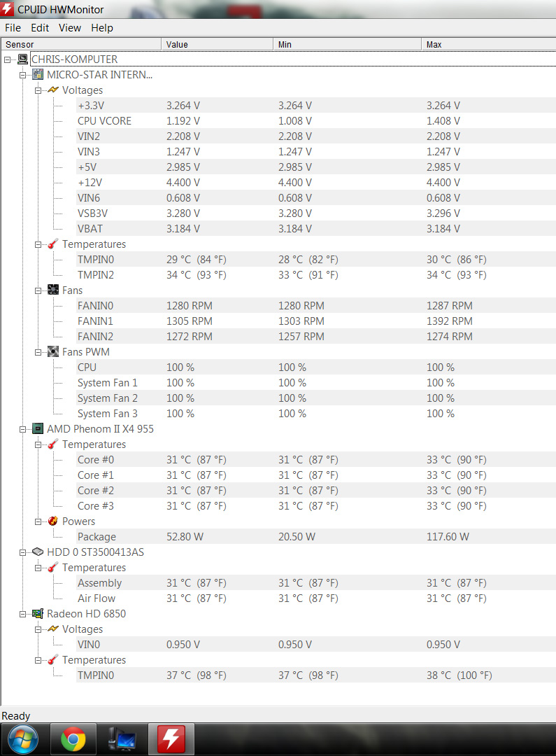The image size is (556, 756).
Task: Click the Value column header
Action: coord(217,44)
